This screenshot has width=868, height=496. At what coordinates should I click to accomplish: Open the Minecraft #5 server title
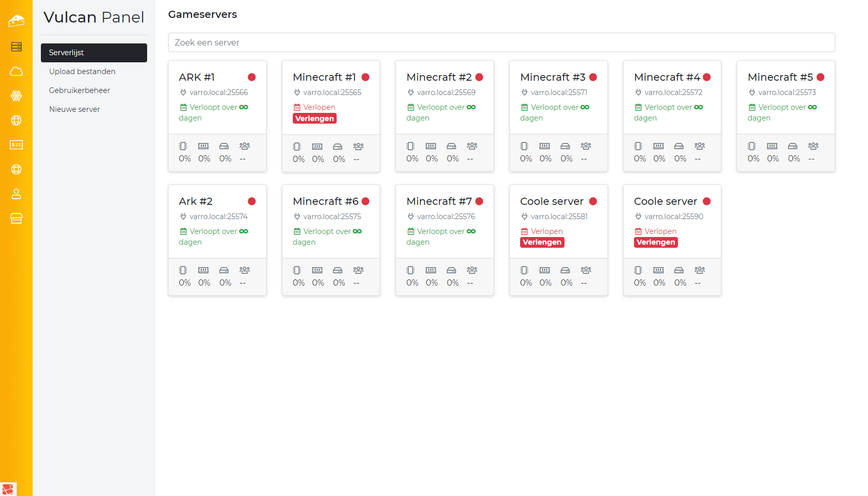pos(780,77)
